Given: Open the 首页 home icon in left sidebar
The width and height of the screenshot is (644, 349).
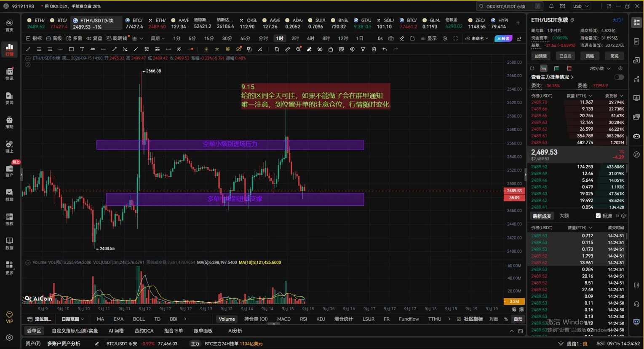Looking at the screenshot, I should pyautogui.click(x=9, y=25).
